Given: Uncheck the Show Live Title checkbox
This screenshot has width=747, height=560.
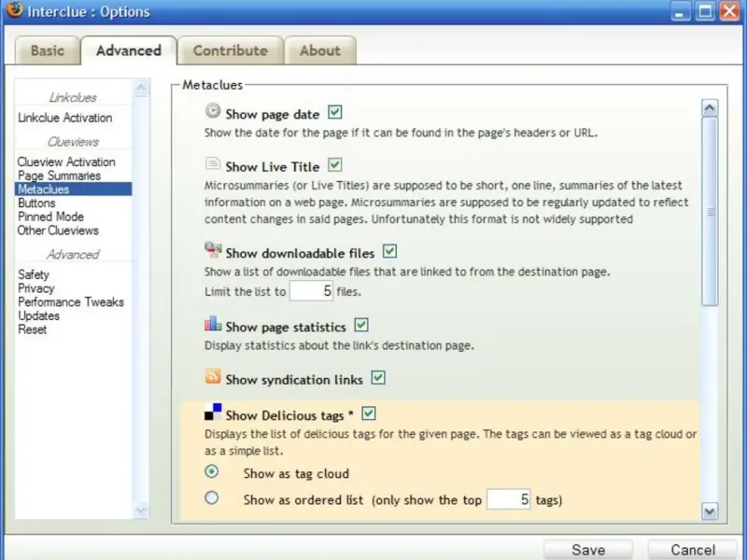Looking at the screenshot, I should (x=335, y=165).
